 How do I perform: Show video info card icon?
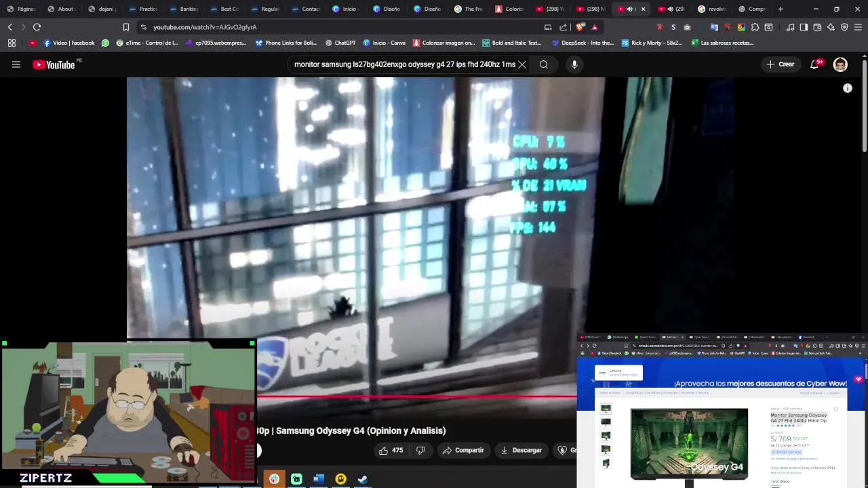click(x=847, y=88)
